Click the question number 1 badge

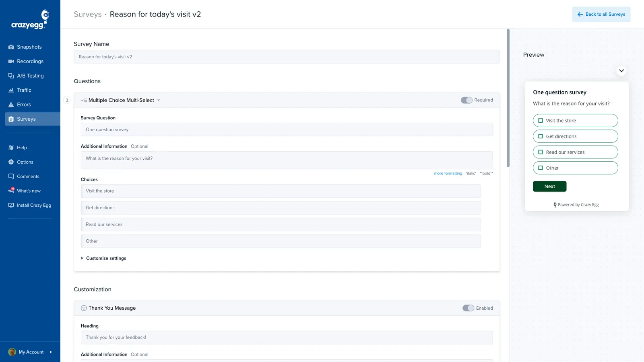tap(67, 100)
